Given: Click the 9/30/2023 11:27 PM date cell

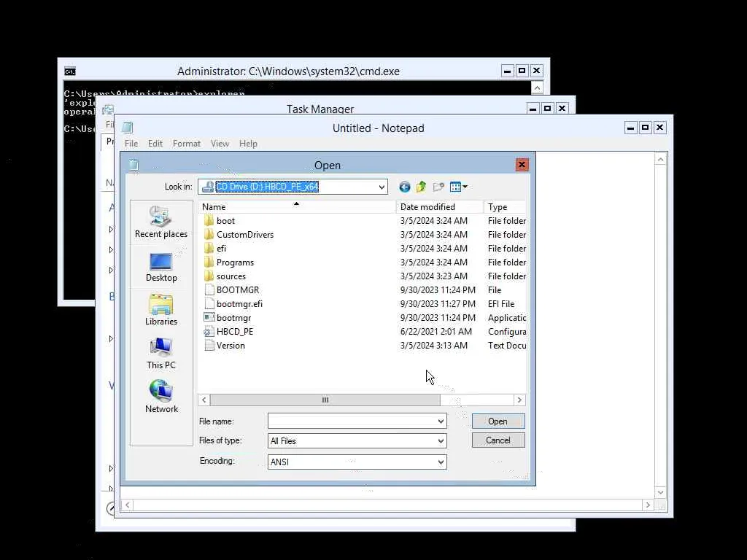Looking at the screenshot, I should [438, 303].
